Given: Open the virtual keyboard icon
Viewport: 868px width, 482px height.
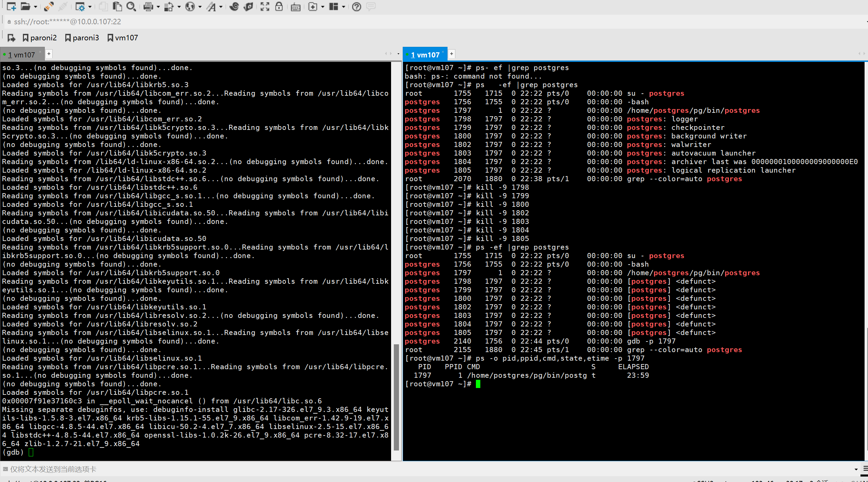Looking at the screenshot, I should (295, 7).
